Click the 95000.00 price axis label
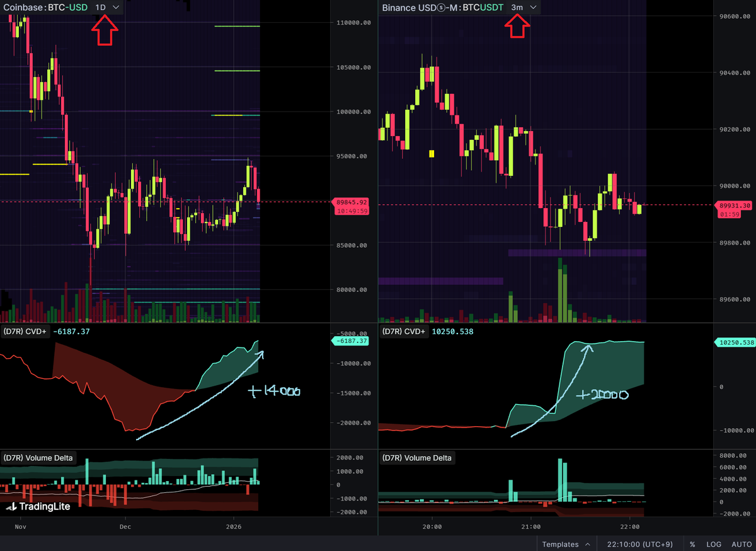Viewport: 756px width, 551px height. click(x=353, y=156)
